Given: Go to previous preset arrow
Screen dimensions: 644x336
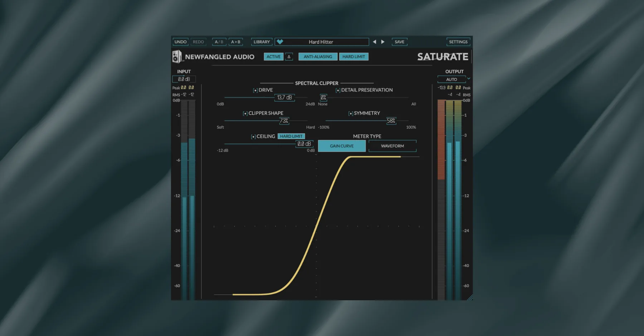Looking at the screenshot, I should point(374,42).
